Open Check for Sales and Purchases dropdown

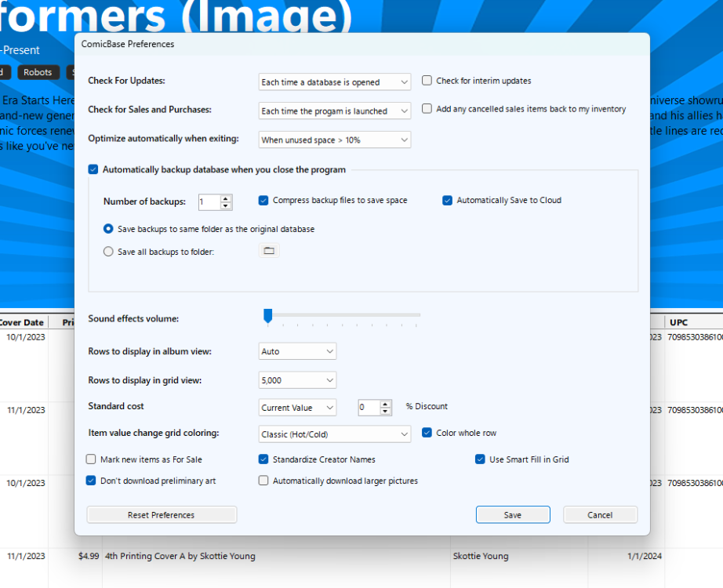[334, 111]
